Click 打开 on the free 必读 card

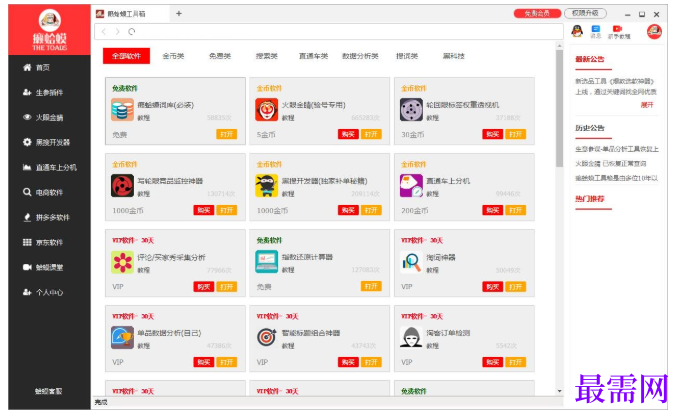coord(227,134)
